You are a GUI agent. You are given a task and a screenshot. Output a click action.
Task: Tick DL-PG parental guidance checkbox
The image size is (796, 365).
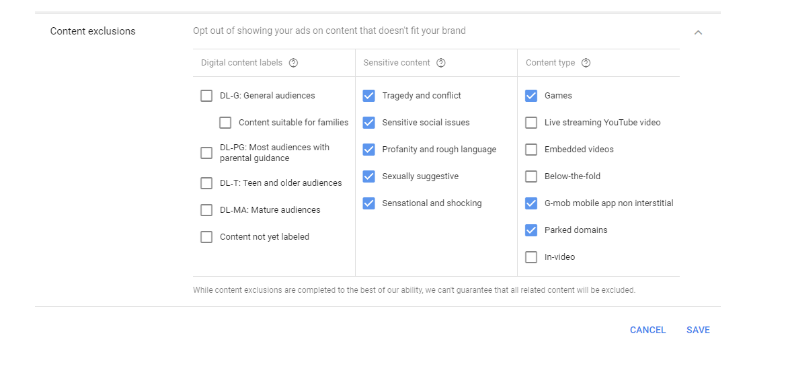click(206, 153)
